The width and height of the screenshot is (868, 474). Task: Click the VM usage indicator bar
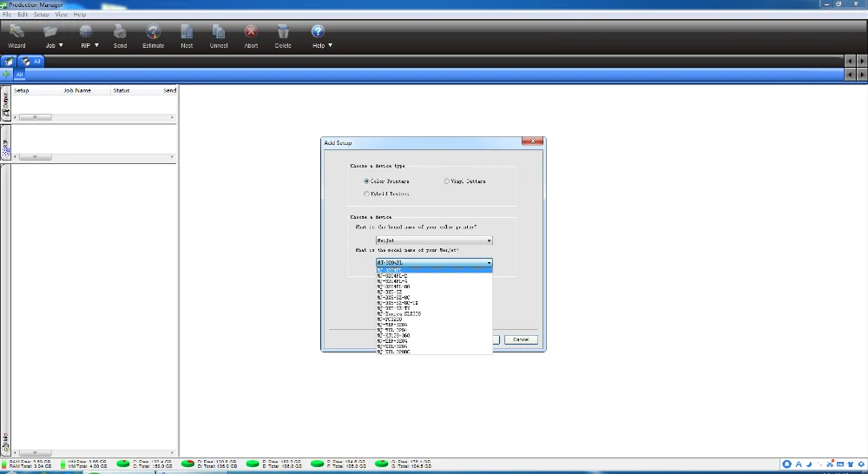(63, 464)
